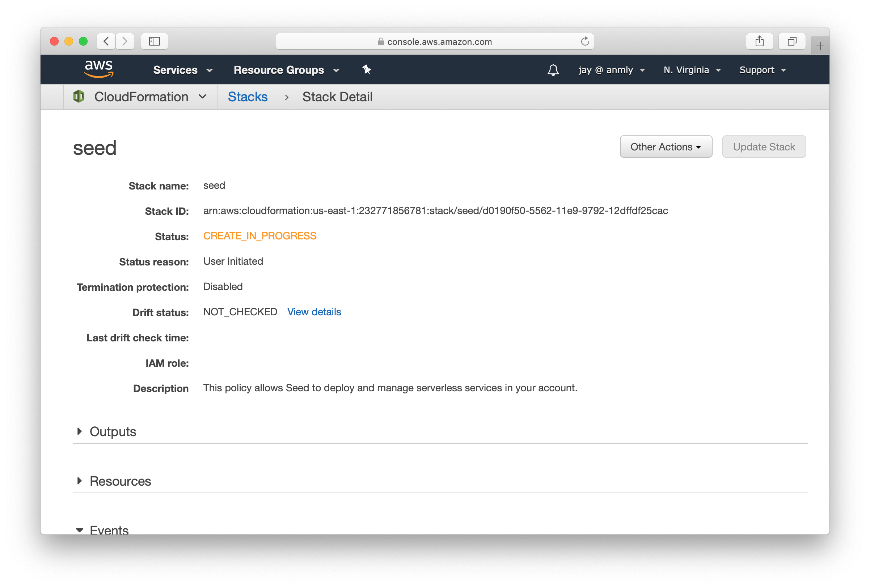Click the console.aws.amazon.com address bar
This screenshot has height=588, width=870.
click(x=439, y=42)
